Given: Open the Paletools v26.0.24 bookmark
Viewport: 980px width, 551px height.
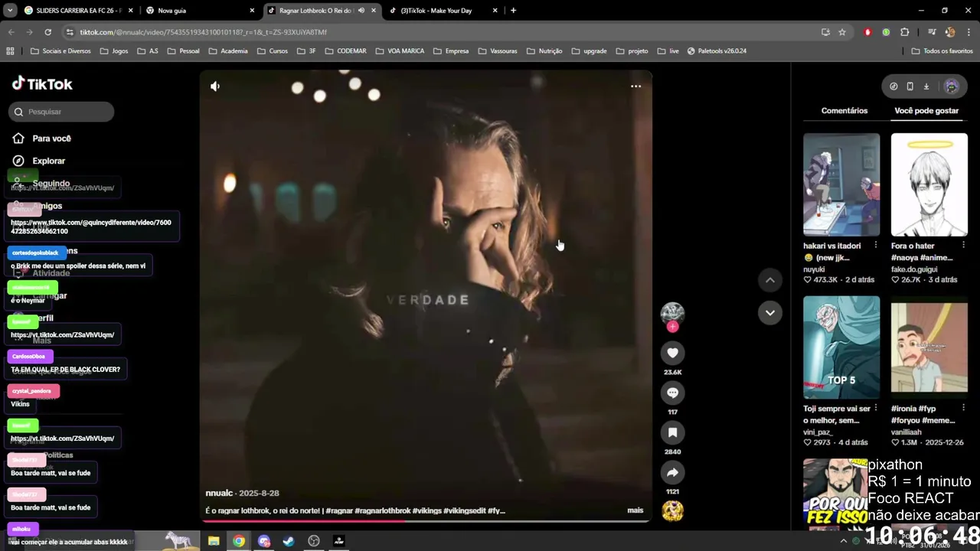Looking at the screenshot, I should pos(717,51).
